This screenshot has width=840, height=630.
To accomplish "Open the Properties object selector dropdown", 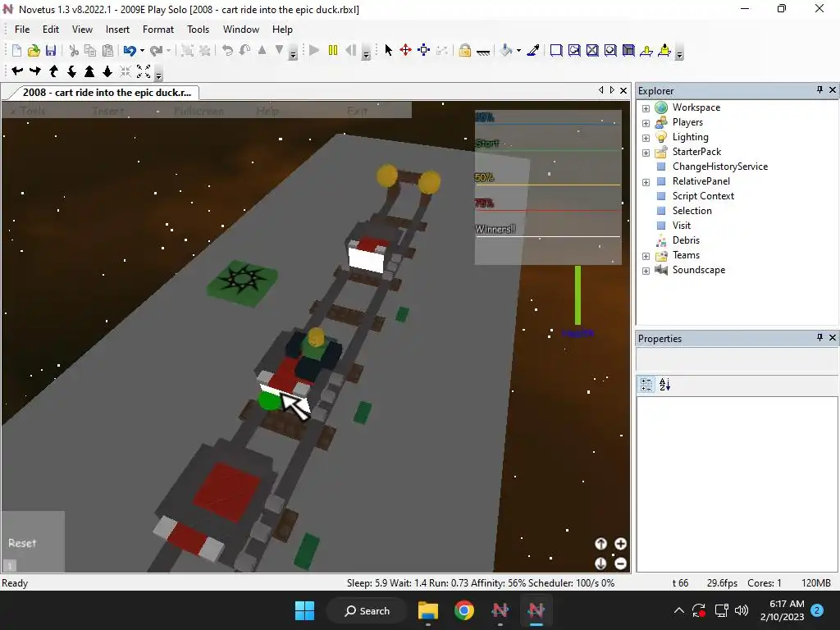I will pos(737,359).
